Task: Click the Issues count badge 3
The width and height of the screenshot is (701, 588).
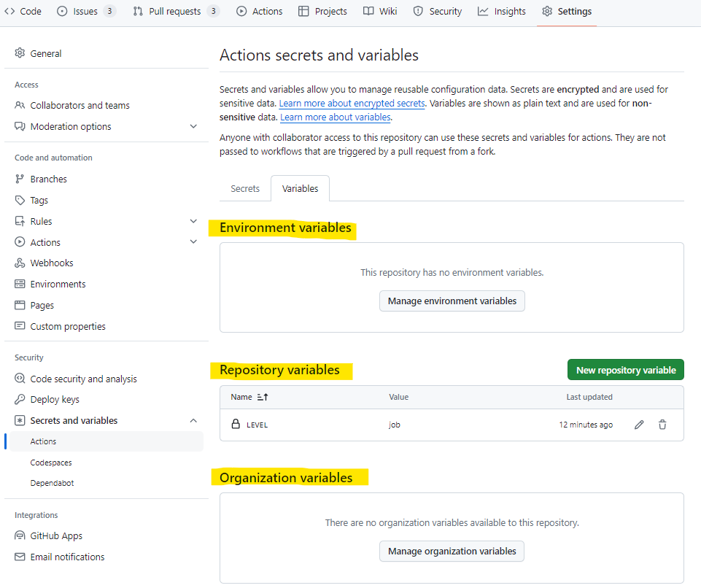Action: point(109,11)
